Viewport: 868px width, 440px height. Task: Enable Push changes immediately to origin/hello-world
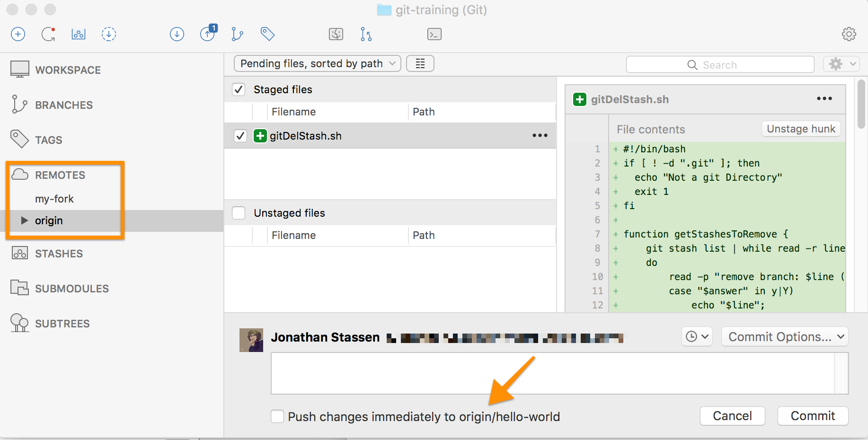277,416
